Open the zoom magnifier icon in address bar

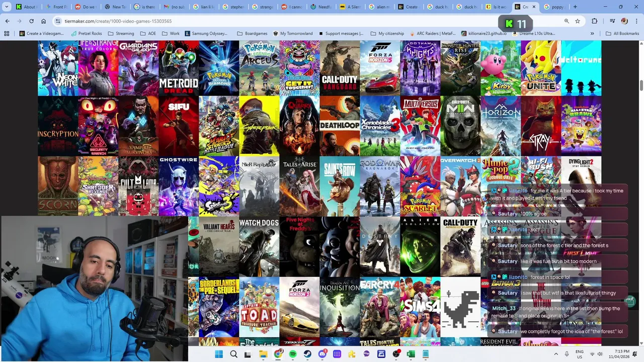pos(567,21)
